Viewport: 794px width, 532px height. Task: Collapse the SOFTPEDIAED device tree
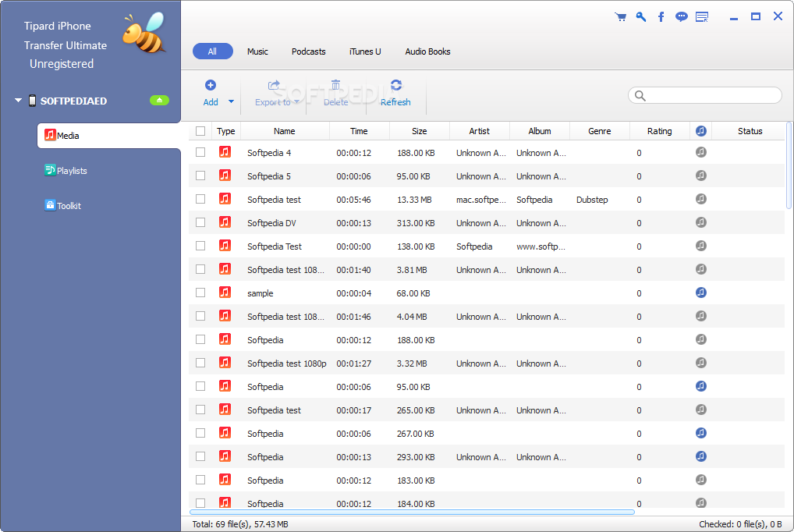tap(18, 101)
